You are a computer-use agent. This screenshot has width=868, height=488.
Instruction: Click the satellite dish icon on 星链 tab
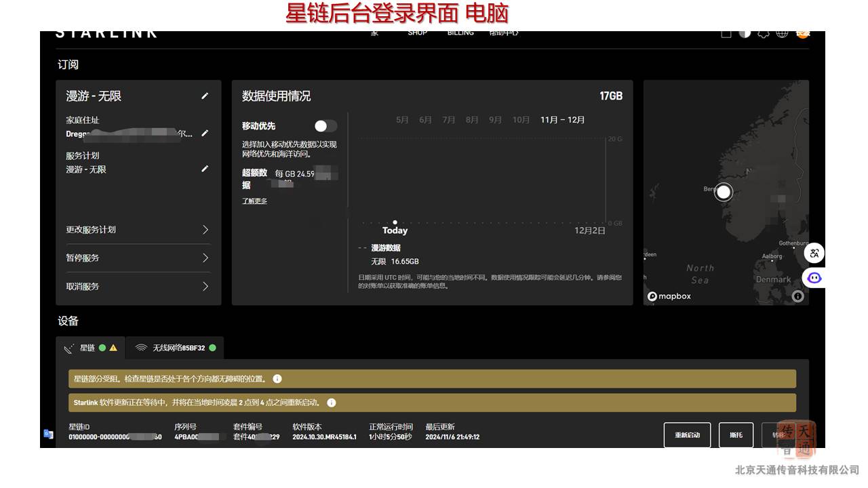click(x=69, y=348)
